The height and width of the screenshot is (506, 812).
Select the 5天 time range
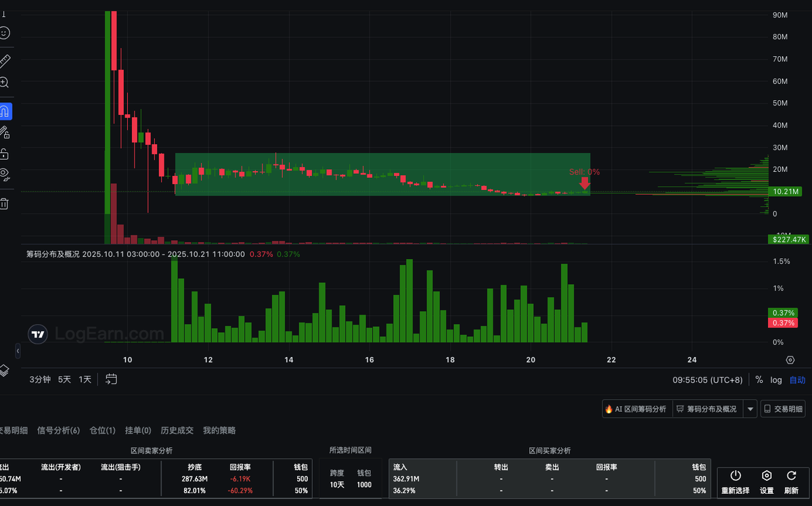tap(64, 379)
